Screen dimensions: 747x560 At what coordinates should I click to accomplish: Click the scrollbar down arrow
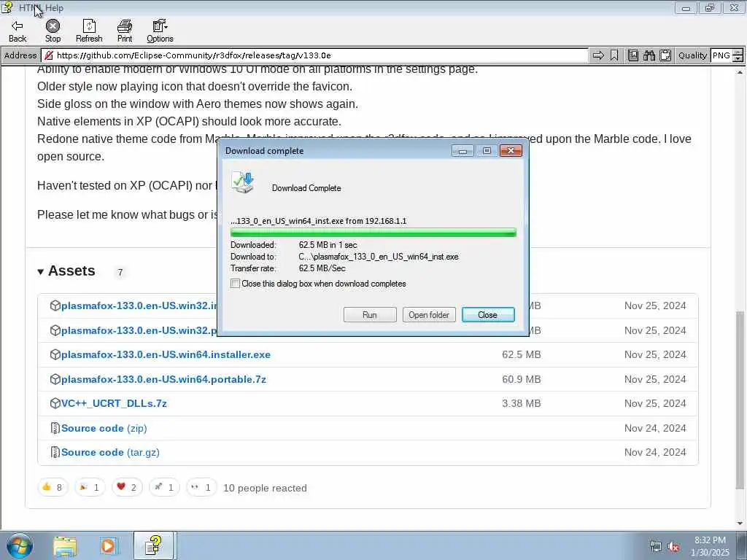pyautogui.click(x=740, y=524)
